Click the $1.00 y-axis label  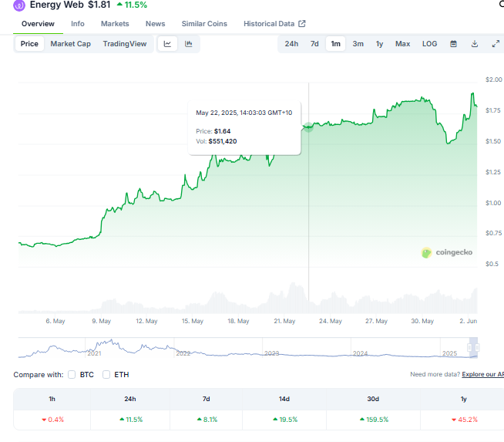(x=493, y=203)
